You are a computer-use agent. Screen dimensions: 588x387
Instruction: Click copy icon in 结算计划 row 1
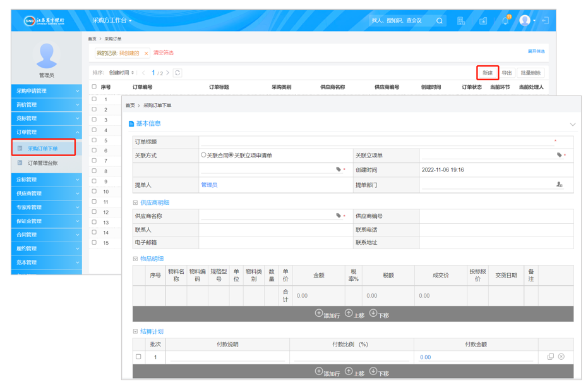pyautogui.click(x=550, y=357)
